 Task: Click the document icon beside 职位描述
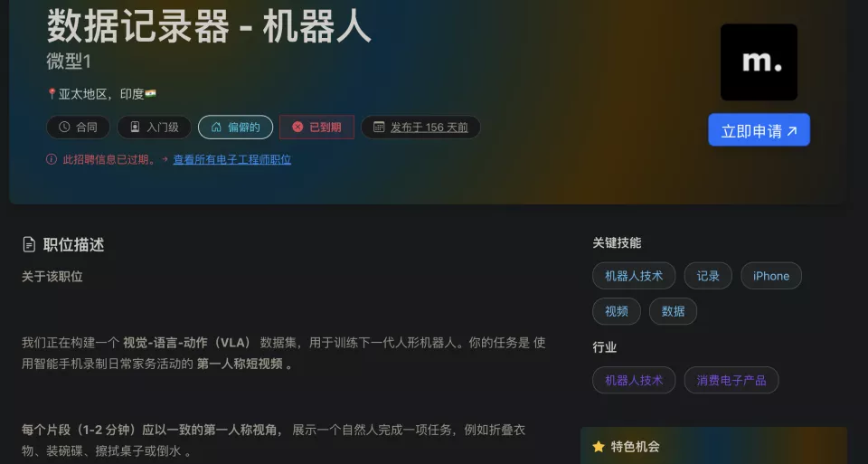tap(29, 244)
